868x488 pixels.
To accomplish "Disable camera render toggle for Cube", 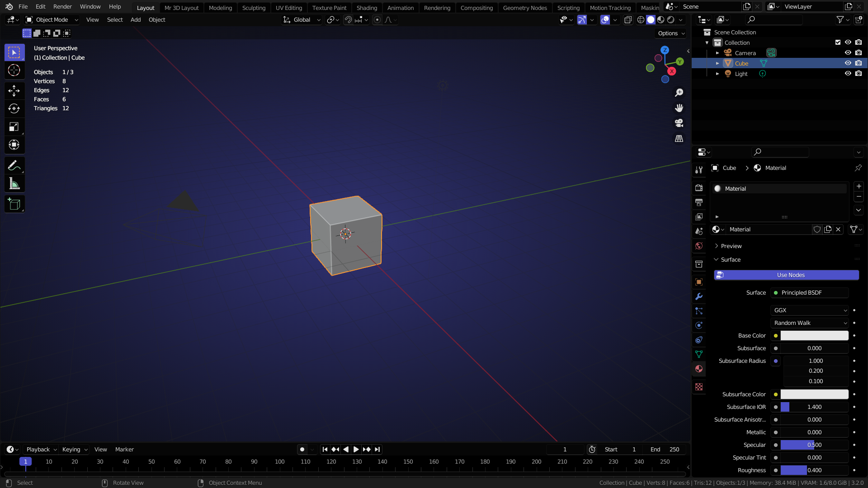I will 859,63.
